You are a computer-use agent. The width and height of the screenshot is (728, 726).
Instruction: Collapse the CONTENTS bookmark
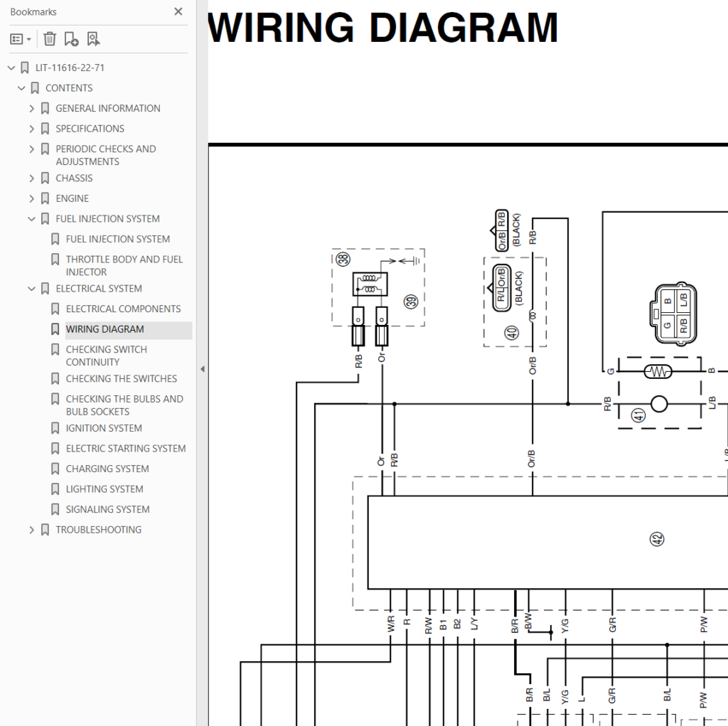(x=21, y=88)
